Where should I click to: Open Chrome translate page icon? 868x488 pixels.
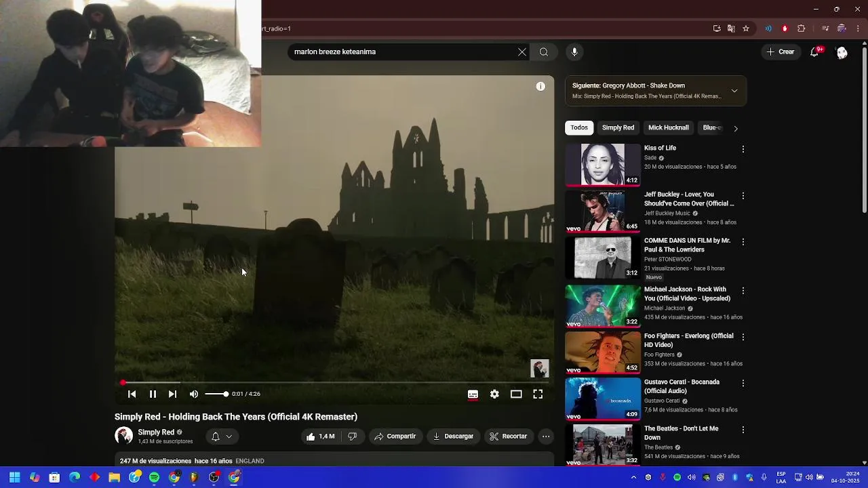[x=731, y=28]
